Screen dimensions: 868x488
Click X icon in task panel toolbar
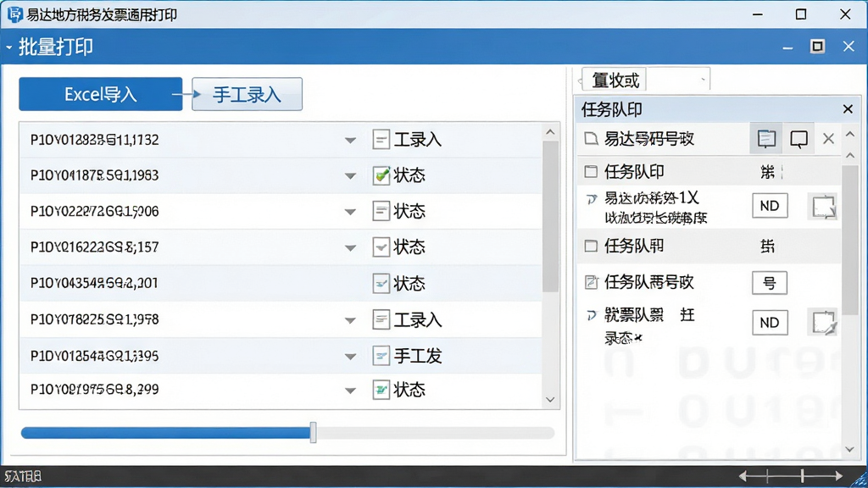[828, 138]
